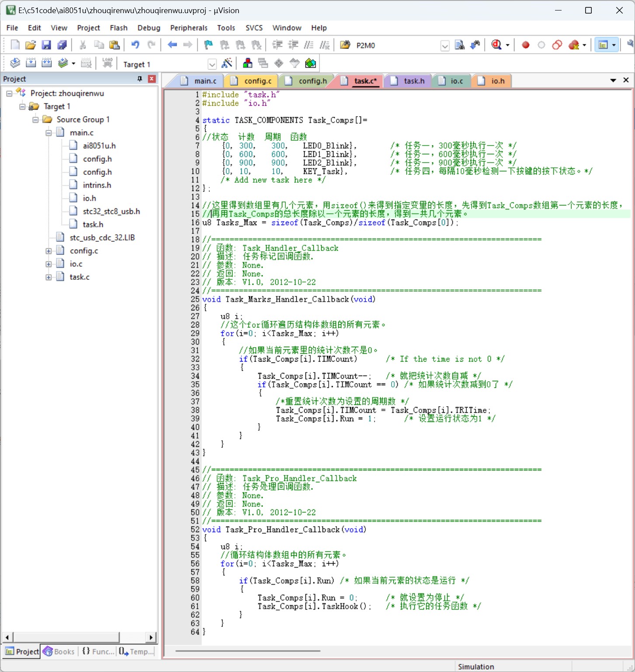Comment selection icon in toolbar
Image resolution: width=635 pixels, height=672 pixels.
tap(309, 45)
